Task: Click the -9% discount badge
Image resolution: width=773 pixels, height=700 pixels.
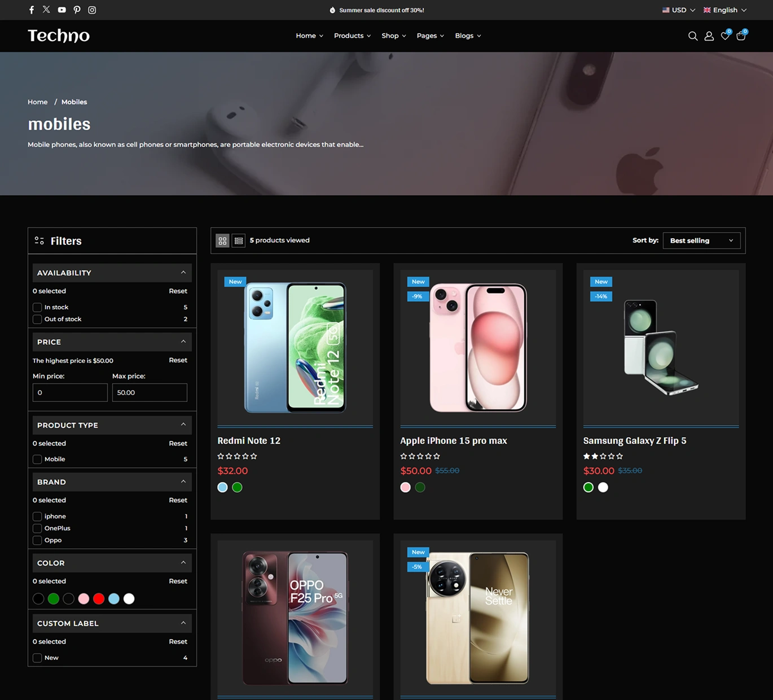Action: click(x=417, y=296)
